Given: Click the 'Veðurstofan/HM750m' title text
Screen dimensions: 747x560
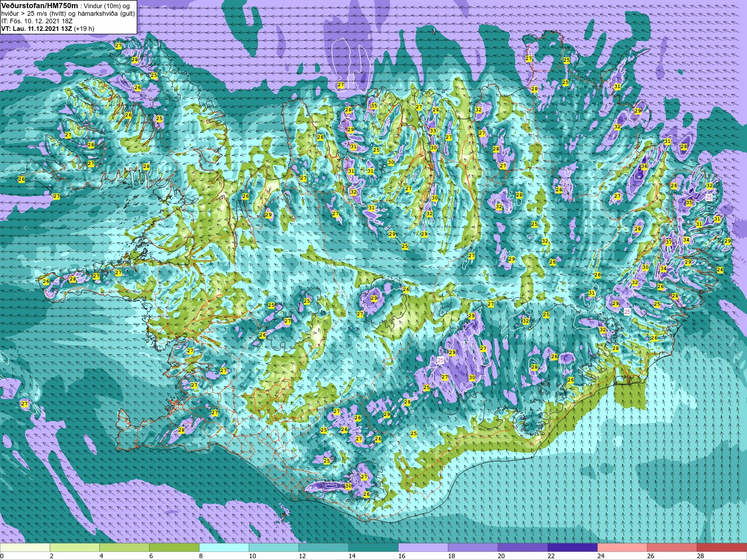Looking at the screenshot, I should [39, 5].
